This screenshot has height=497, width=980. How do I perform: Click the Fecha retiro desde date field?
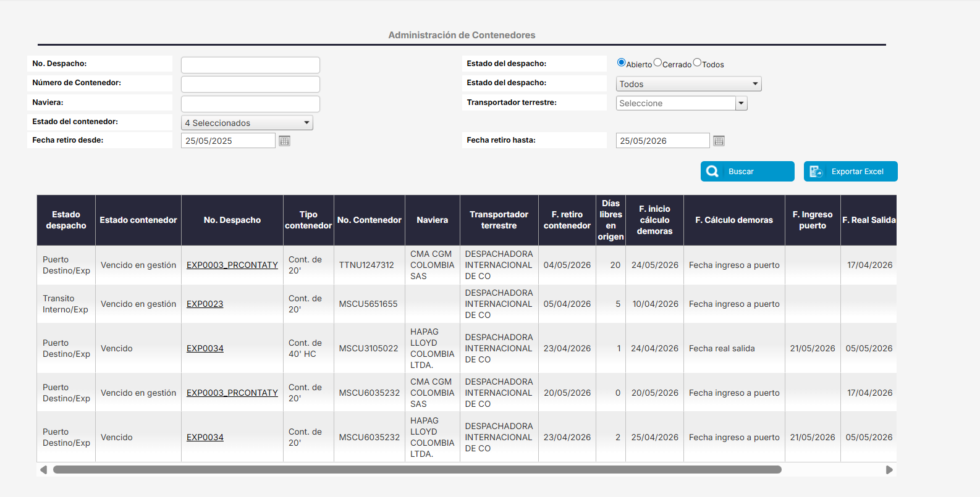[228, 141]
